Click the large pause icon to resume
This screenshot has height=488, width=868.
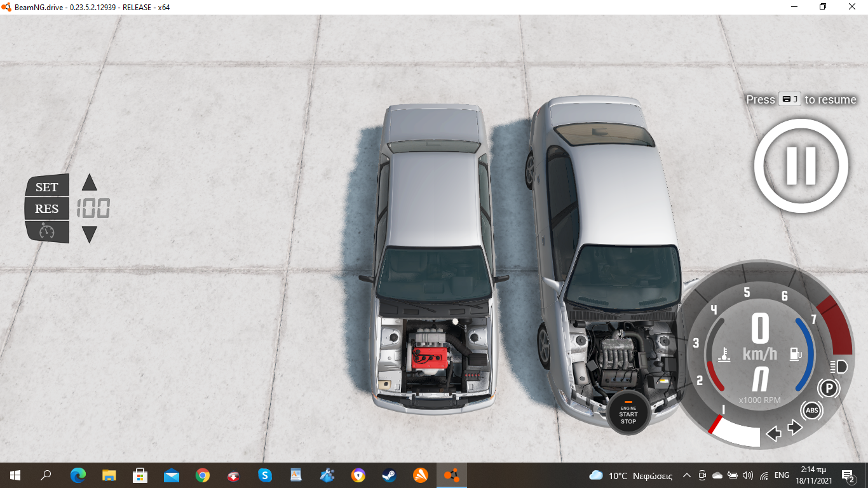point(801,165)
